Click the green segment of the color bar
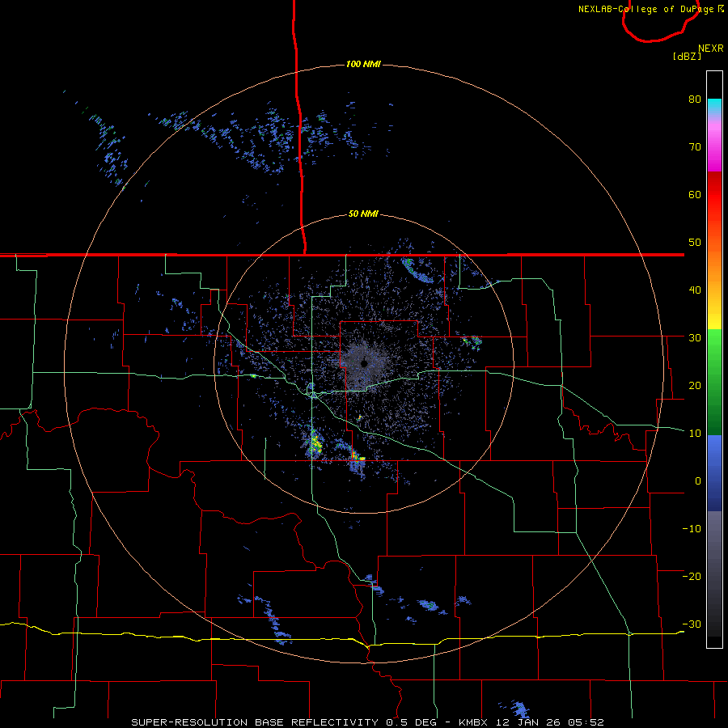The width and height of the screenshot is (728, 728). pos(714,382)
